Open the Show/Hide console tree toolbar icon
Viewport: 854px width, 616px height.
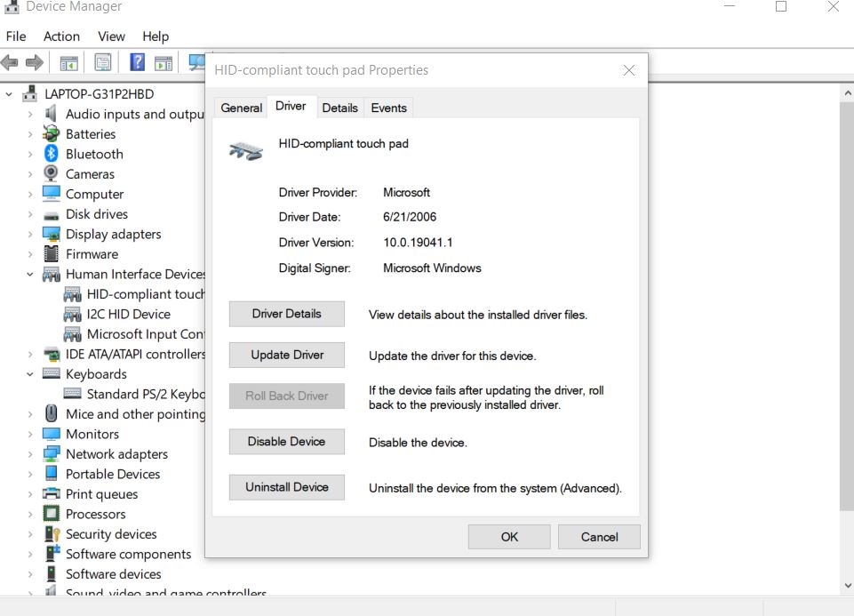pyautogui.click(x=68, y=63)
